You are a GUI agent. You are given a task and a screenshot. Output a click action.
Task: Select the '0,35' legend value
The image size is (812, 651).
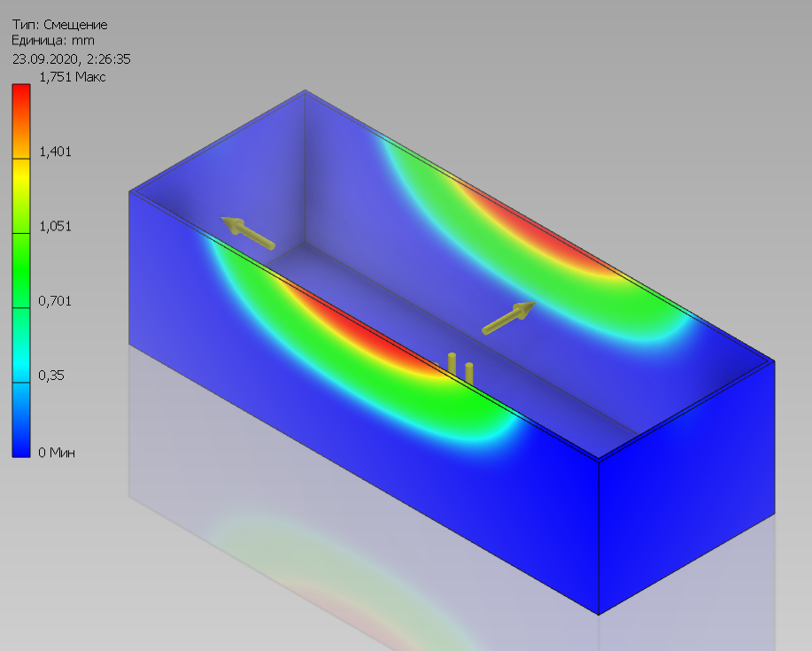pos(51,376)
